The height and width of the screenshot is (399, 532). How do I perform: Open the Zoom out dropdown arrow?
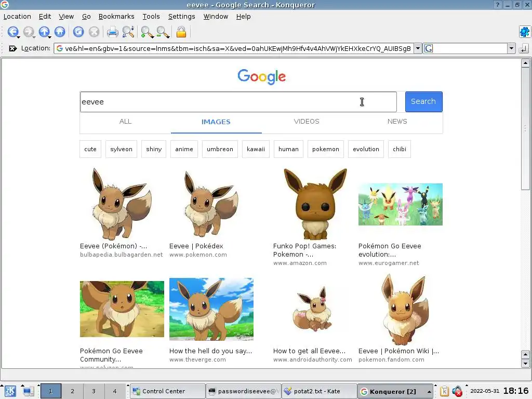coord(168,37)
